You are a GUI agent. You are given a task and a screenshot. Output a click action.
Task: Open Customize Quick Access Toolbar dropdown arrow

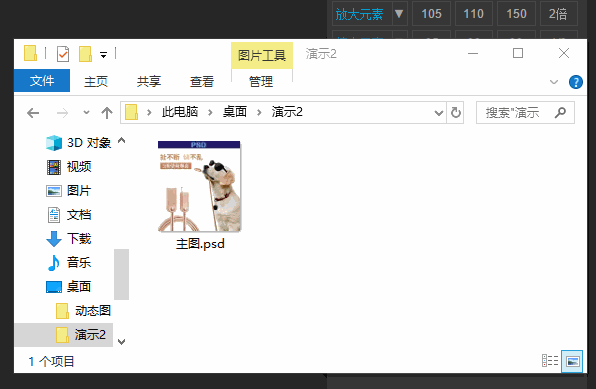tap(103, 55)
